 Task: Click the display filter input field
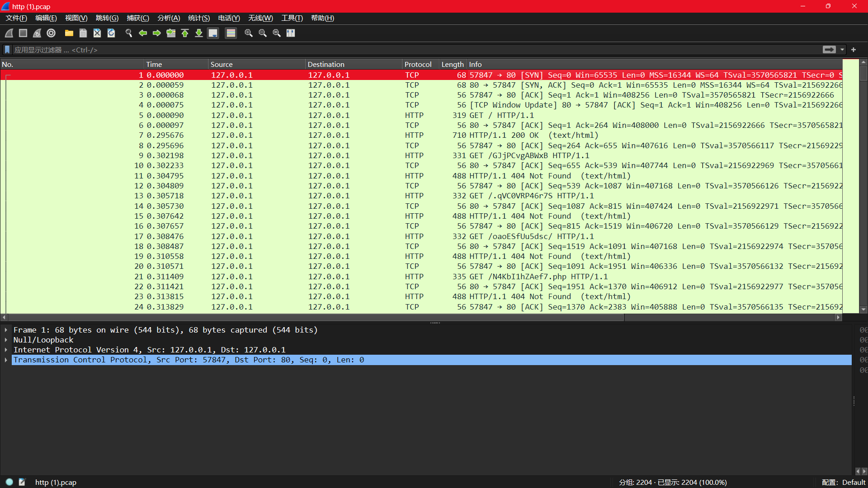416,50
